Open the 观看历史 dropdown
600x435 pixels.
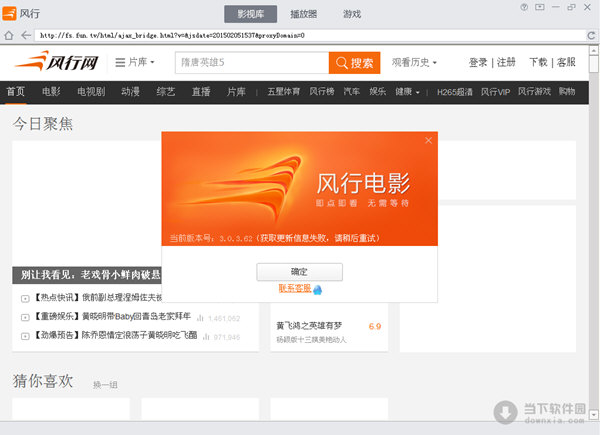415,62
